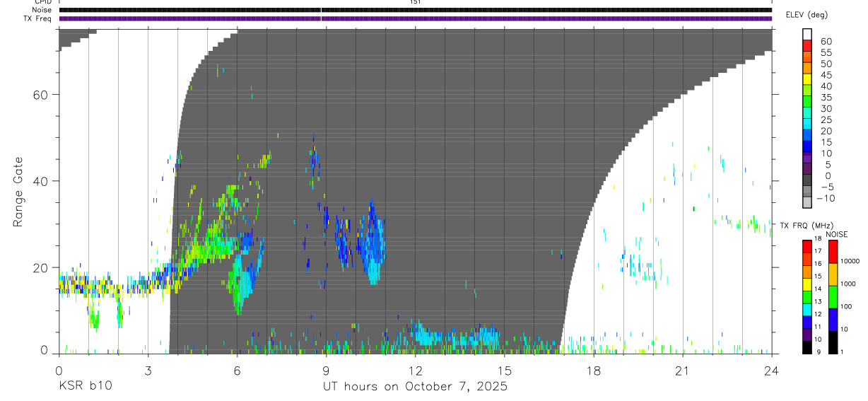Click the '35' value on the ELEV scale
This screenshot has height=401, width=868.
pos(826,98)
